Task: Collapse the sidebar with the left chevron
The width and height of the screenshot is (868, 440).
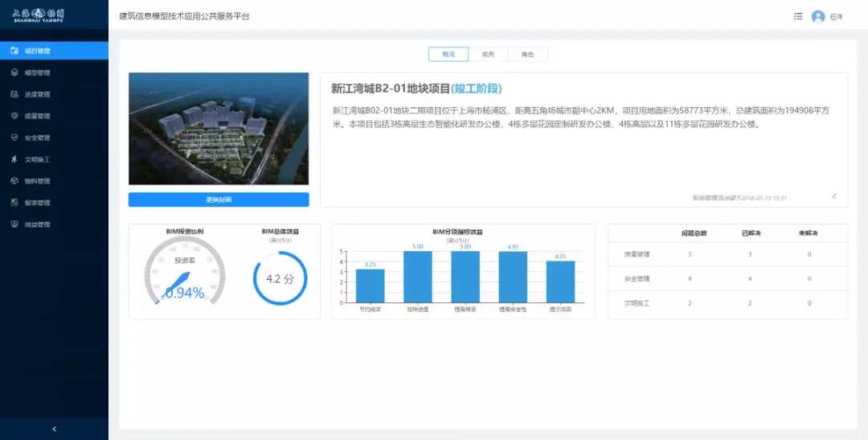Action: pos(54,429)
